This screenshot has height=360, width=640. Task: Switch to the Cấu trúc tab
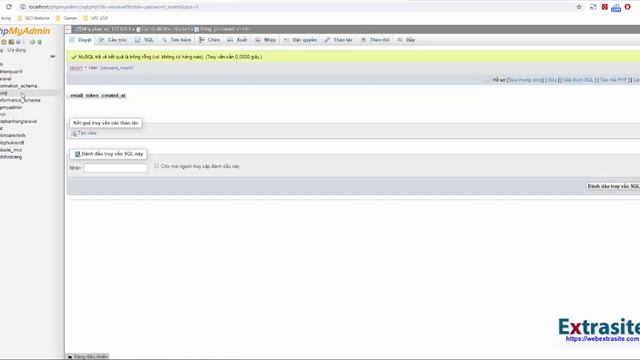pos(113,40)
